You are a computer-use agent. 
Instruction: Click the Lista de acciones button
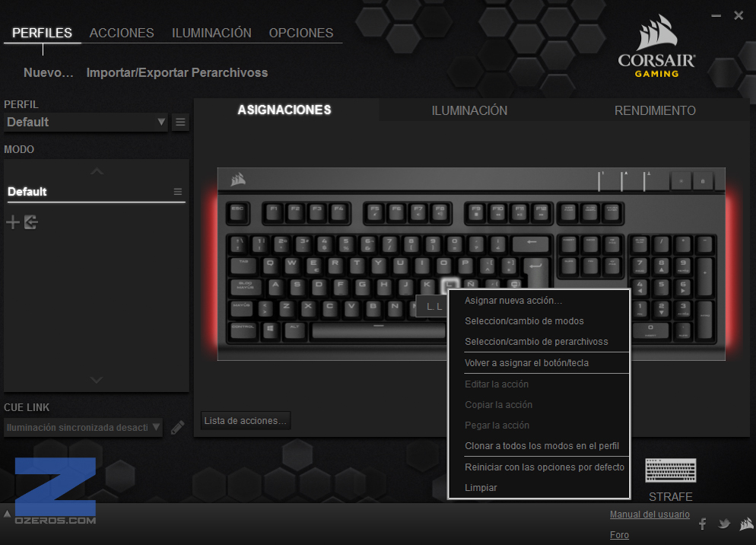pyautogui.click(x=246, y=420)
